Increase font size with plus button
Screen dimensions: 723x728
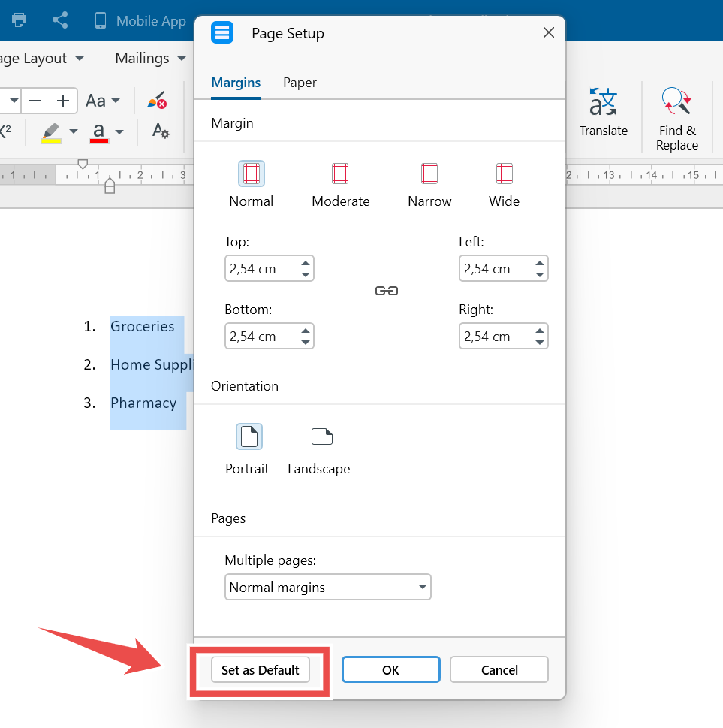pyautogui.click(x=62, y=101)
